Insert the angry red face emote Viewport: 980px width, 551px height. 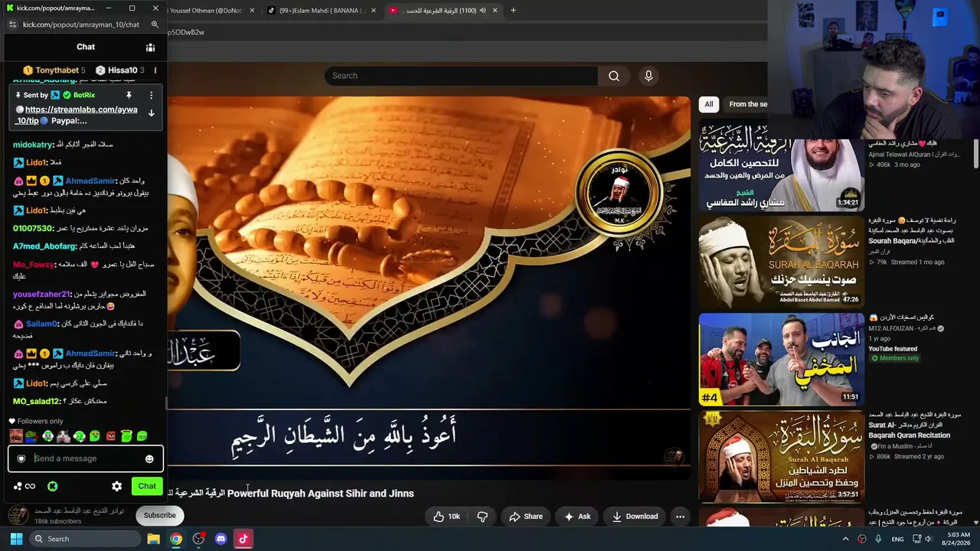point(111,436)
